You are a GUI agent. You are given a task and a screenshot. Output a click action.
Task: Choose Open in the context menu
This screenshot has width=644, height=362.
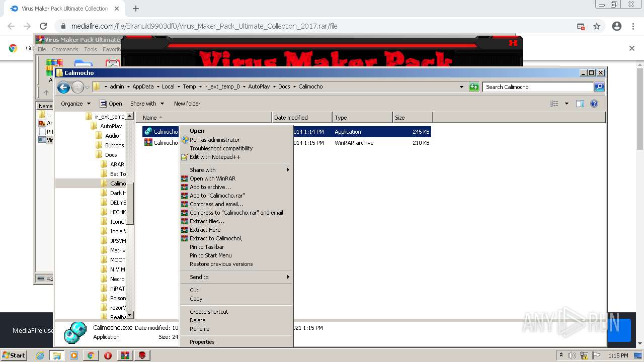pos(197,131)
